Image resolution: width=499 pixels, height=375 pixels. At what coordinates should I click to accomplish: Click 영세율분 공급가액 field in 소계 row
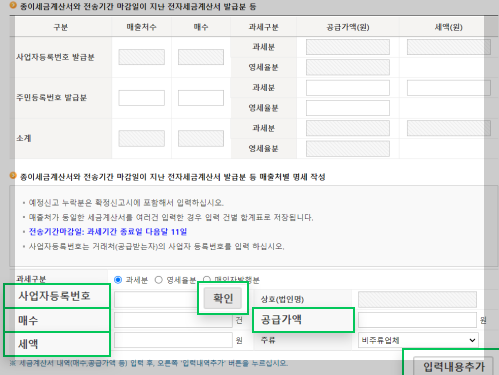tap(348, 149)
